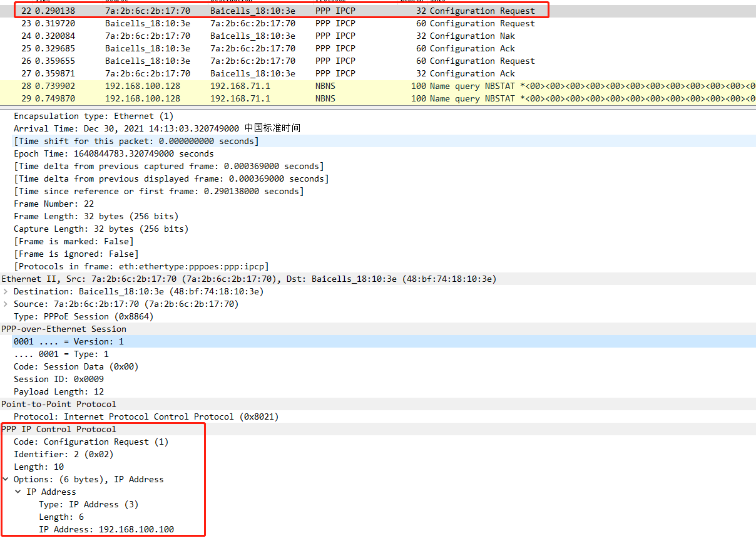The image size is (756, 538).
Task: Select packet 22 Configuration Request row
Action: [x=378, y=11]
